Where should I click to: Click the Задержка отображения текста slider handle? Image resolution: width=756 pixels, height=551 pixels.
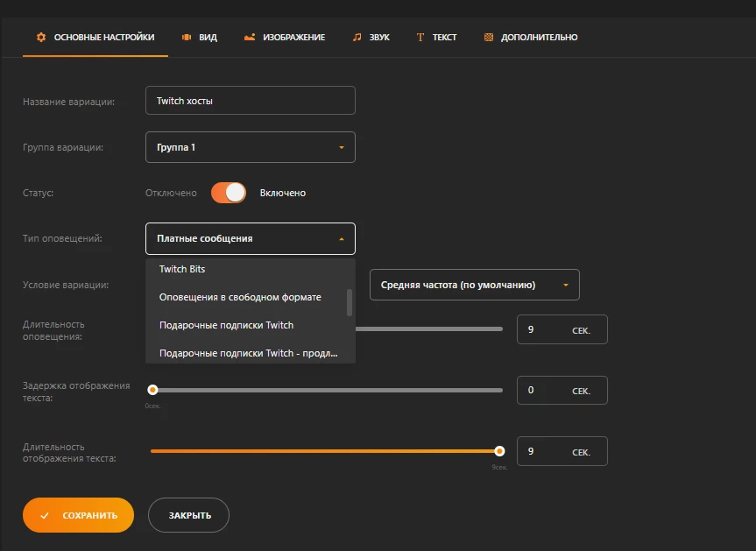coord(152,390)
